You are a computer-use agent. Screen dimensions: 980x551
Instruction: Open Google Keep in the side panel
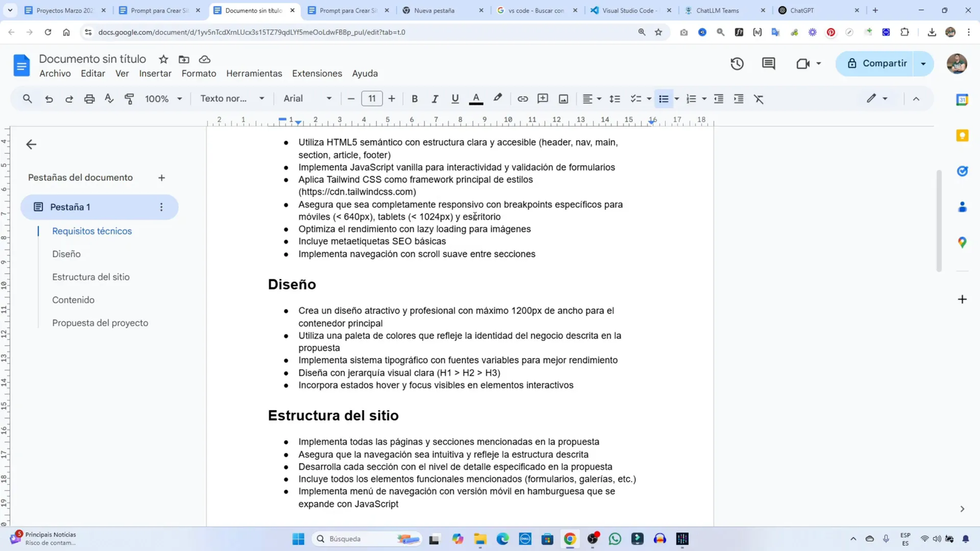click(x=962, y=135)
